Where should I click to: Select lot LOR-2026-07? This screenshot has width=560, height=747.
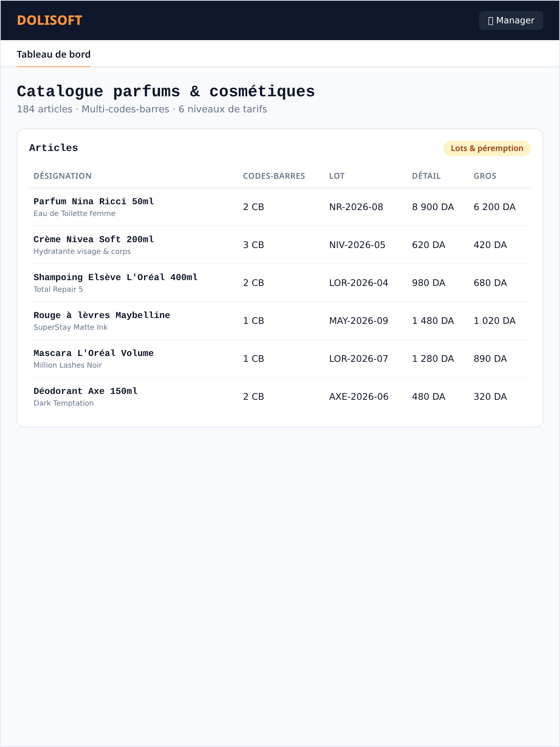pos(358,359)
